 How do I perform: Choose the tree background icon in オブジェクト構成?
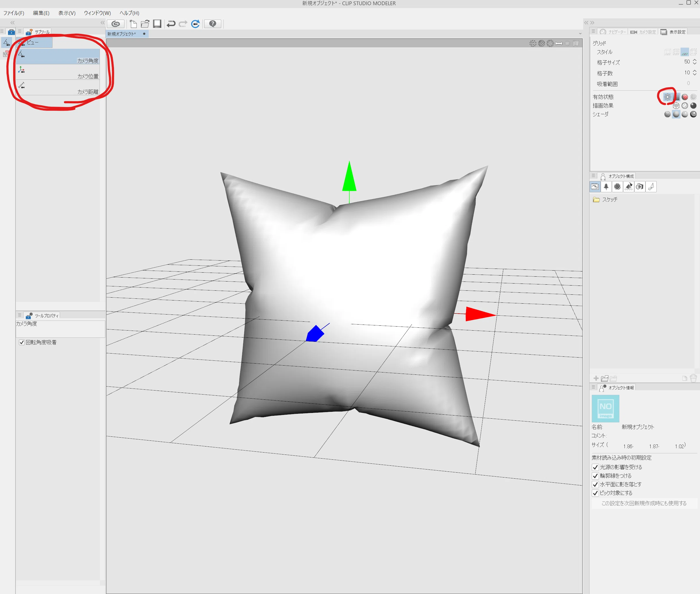point(606,187)
